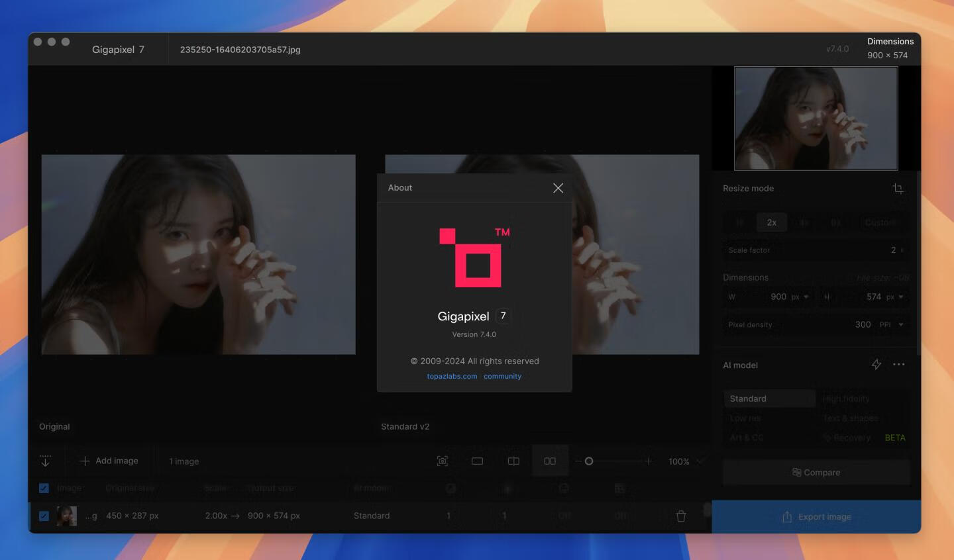Click the Original preview image on the left
Viewport: 954px width, 560px height.
click(199, 255)
